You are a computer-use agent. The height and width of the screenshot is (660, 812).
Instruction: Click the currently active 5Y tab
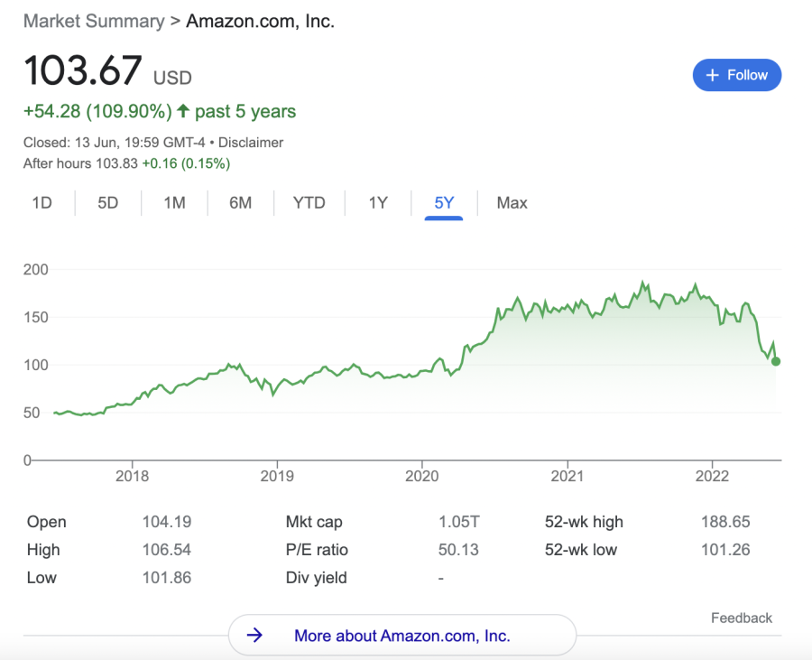(x=444, y=203)
